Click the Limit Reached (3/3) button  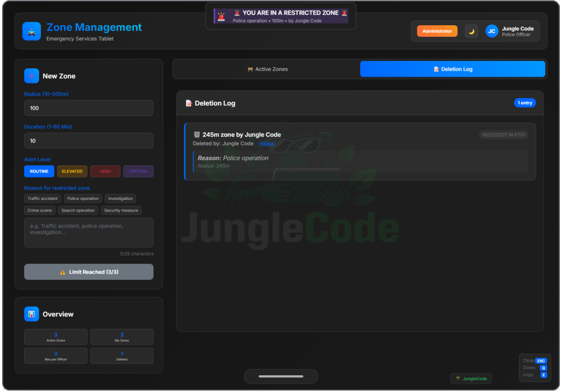pyautogui.click(x=89, y=272)
